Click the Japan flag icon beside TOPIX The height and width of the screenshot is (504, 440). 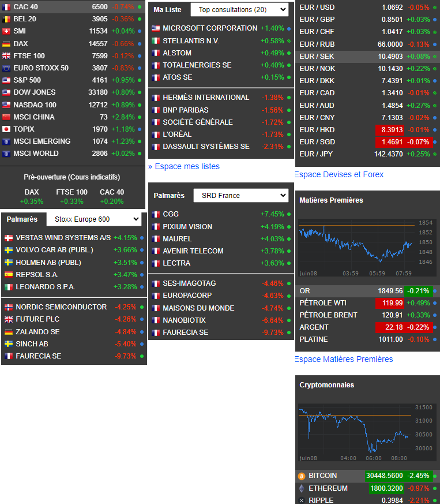tap(6, 129)
